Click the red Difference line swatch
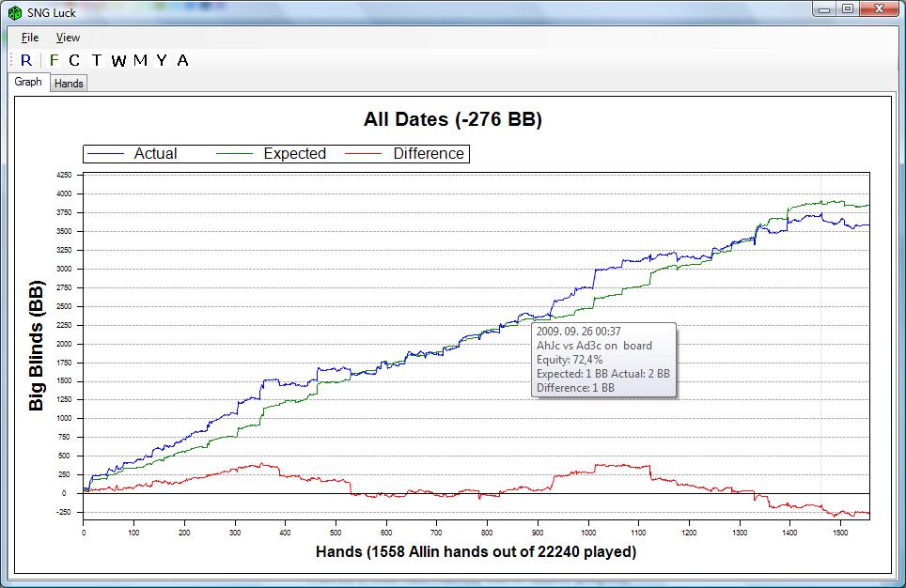This screenshot has height=588, width=906. pos(364,154)
